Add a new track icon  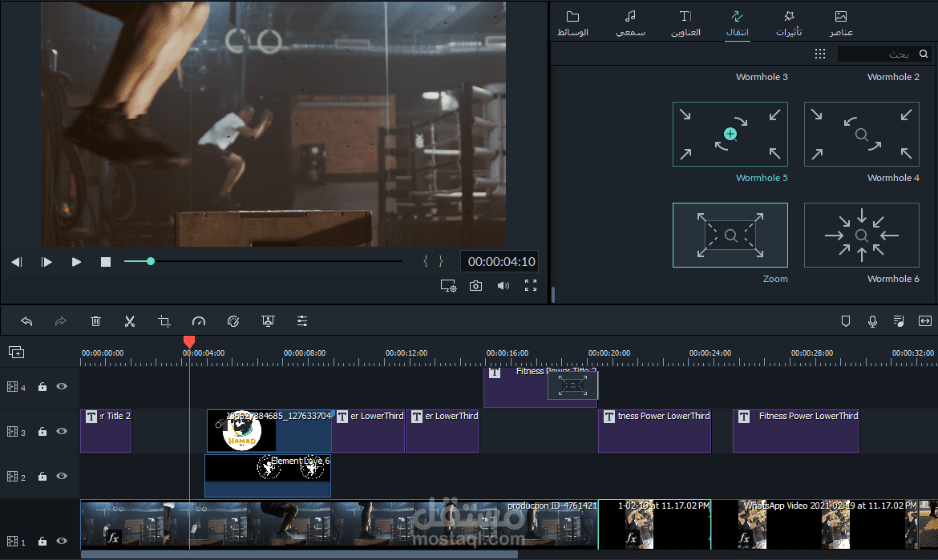(16, 352)
